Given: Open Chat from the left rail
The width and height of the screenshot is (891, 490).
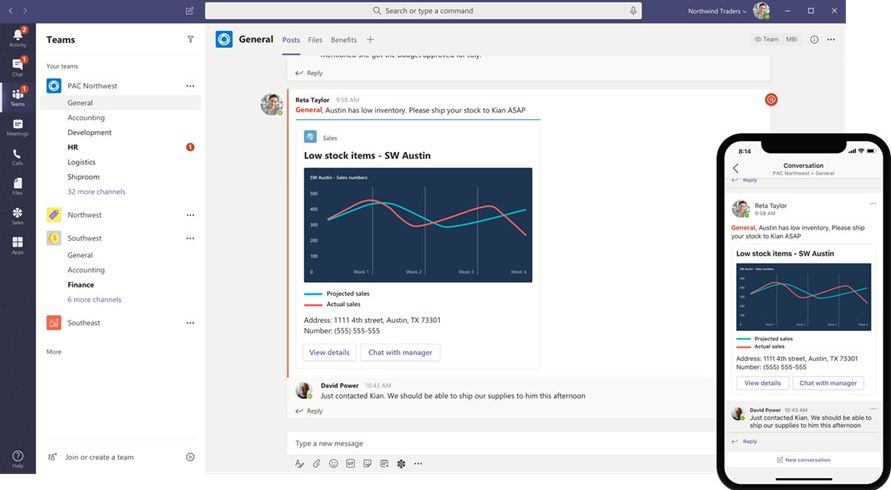Looking at the screenshot, I should (x=17, y=67).
